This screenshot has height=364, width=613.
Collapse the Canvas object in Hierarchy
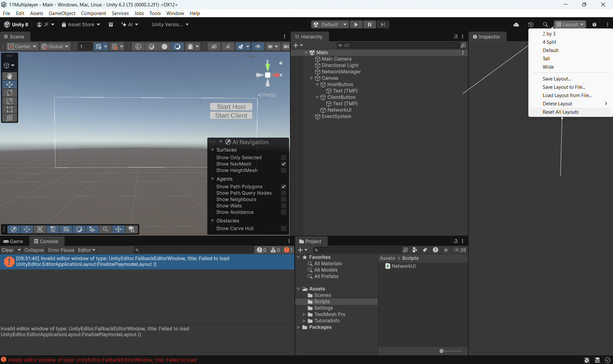311,78
